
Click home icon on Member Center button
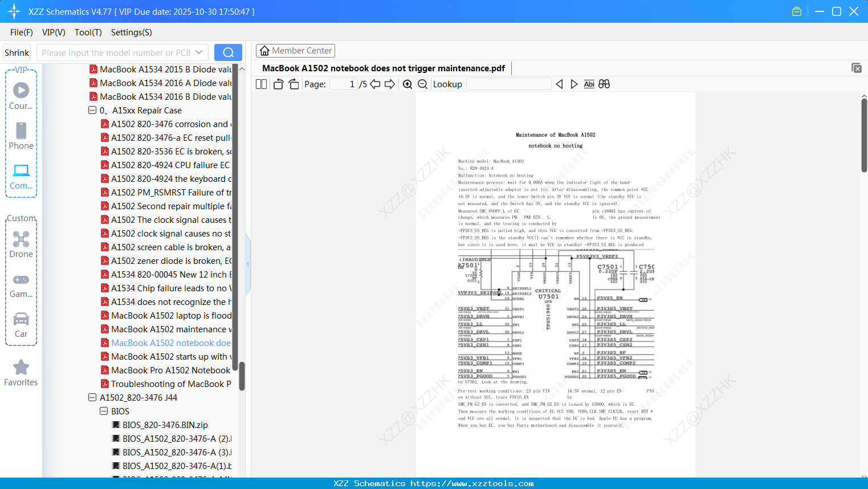[x=264, y=51]
